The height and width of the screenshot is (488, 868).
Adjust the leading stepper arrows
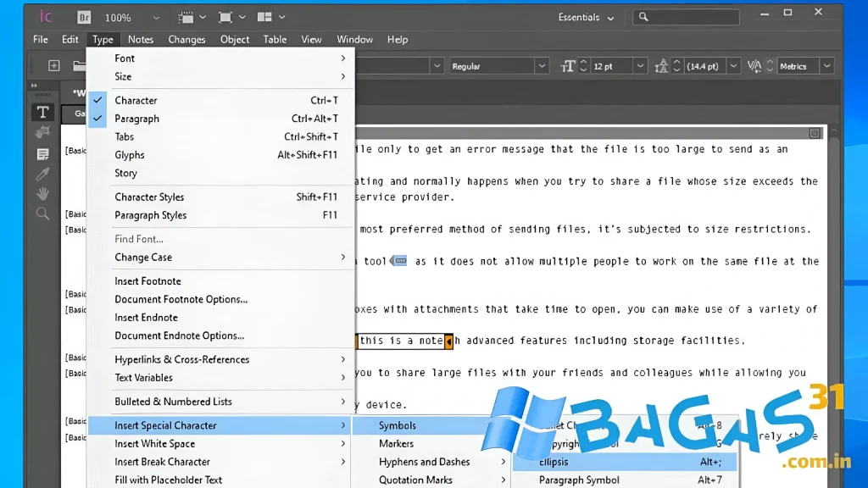pos(676,66)
